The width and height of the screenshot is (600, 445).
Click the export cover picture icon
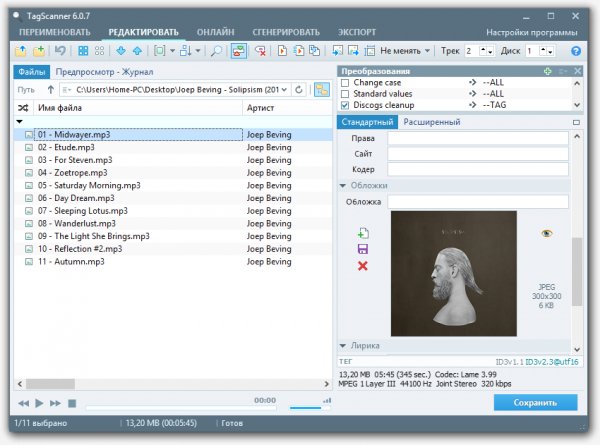[x=353, y=51]
